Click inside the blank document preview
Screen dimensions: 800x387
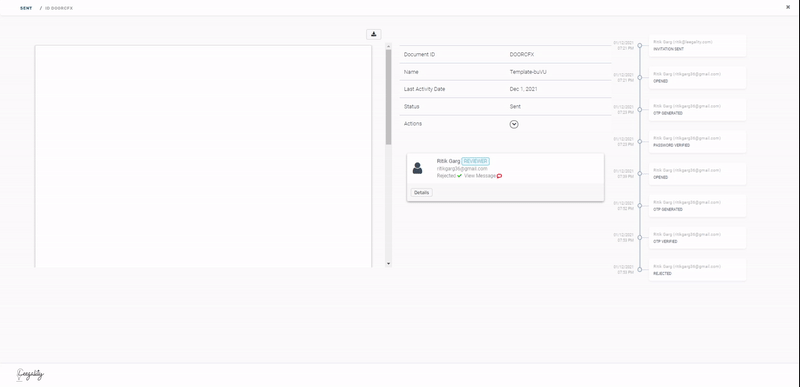203,156
